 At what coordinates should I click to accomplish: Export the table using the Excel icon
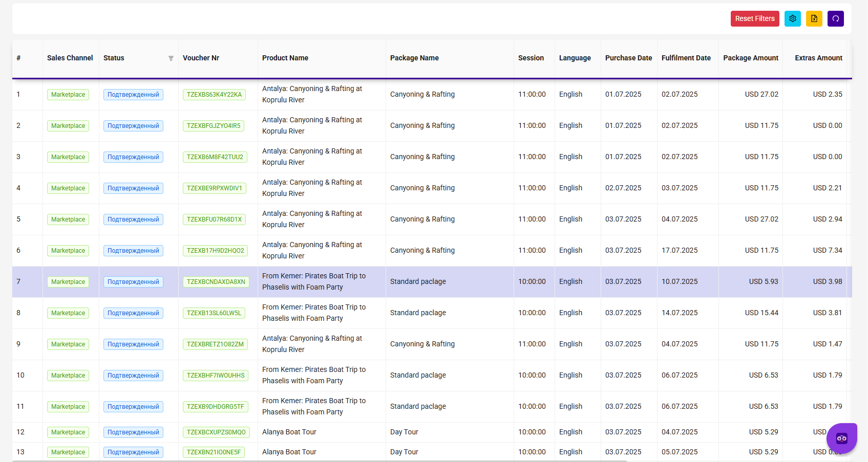(814, 18)
